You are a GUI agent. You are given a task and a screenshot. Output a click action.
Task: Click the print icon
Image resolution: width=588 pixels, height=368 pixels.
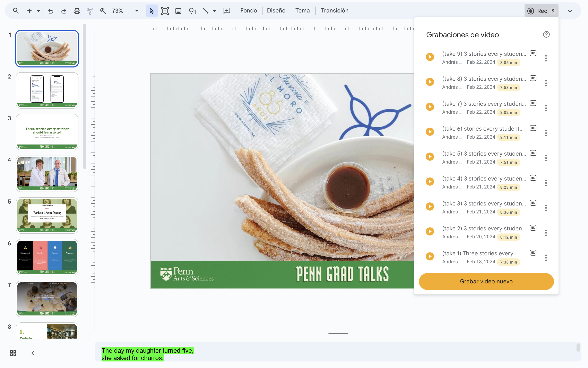pos(77,11)
